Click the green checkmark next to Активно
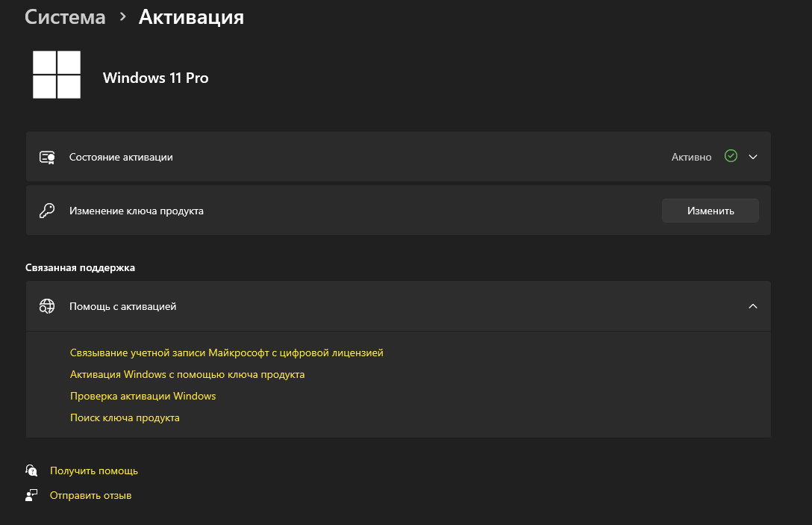812x525 pixels. pyautogui.click(x=731, y=157)
